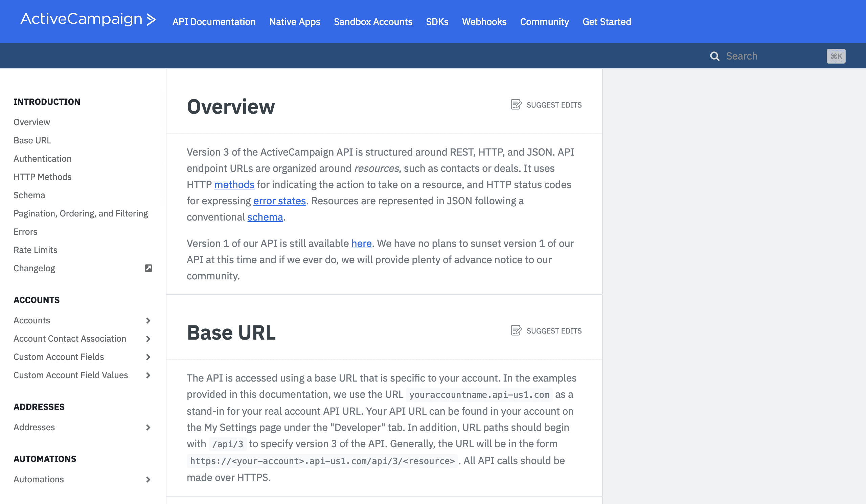Expand the Custom Account Fields section
Image resolution: width=866 pixels, height=504 pixels.
point(148,357)
